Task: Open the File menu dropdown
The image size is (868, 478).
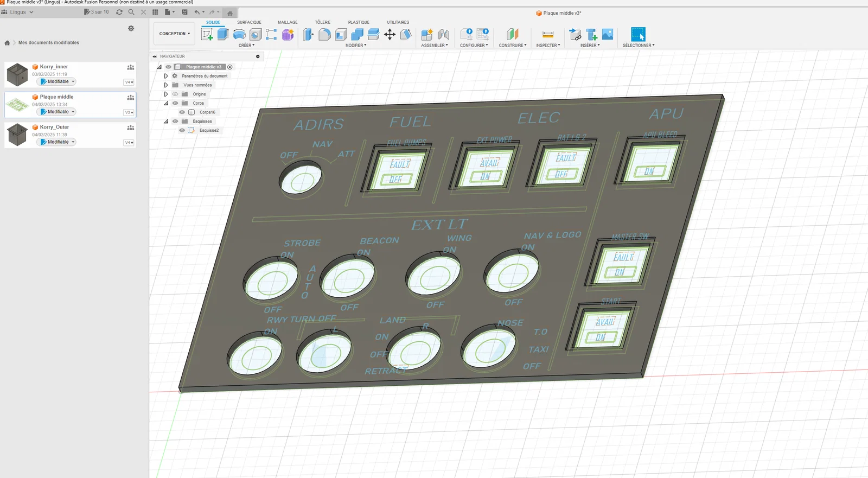Action: 169,12
